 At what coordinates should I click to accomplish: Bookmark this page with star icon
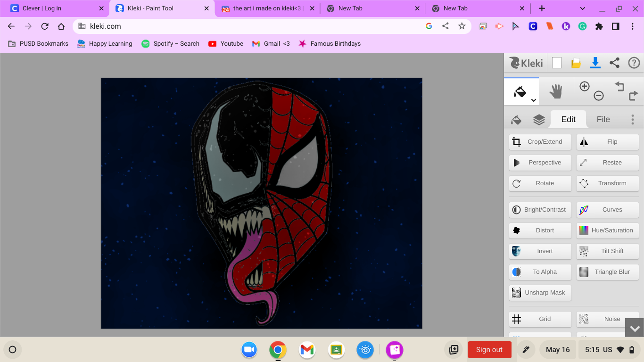462,26
